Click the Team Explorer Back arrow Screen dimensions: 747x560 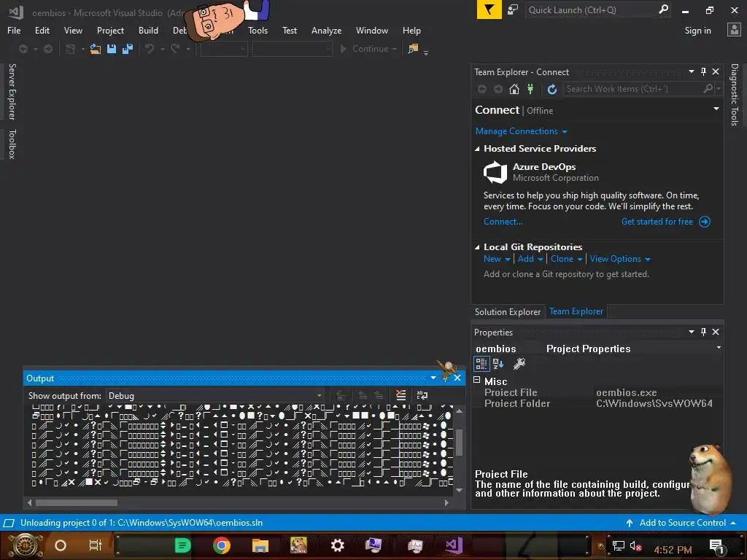pyautogui.click(x=482, y=89)
